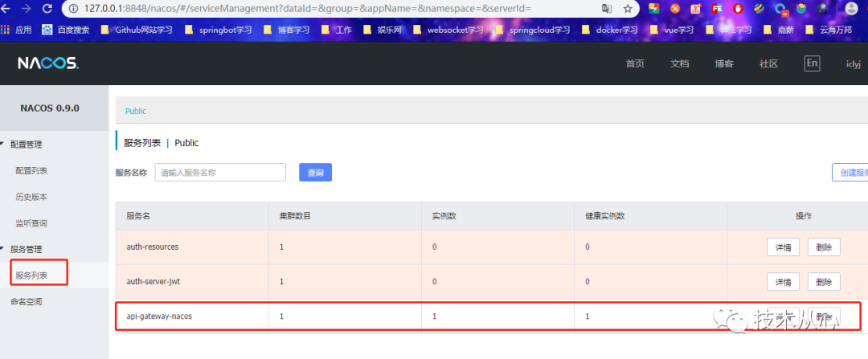Open the docker学习 bookmark folder
The height and width of the screenshot is (359, 868).
point(609,30)
